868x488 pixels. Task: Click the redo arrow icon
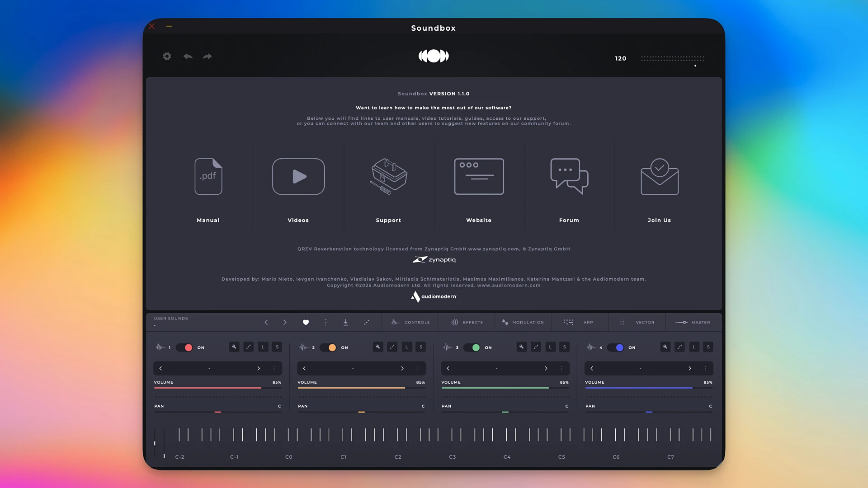coord(208,56)
